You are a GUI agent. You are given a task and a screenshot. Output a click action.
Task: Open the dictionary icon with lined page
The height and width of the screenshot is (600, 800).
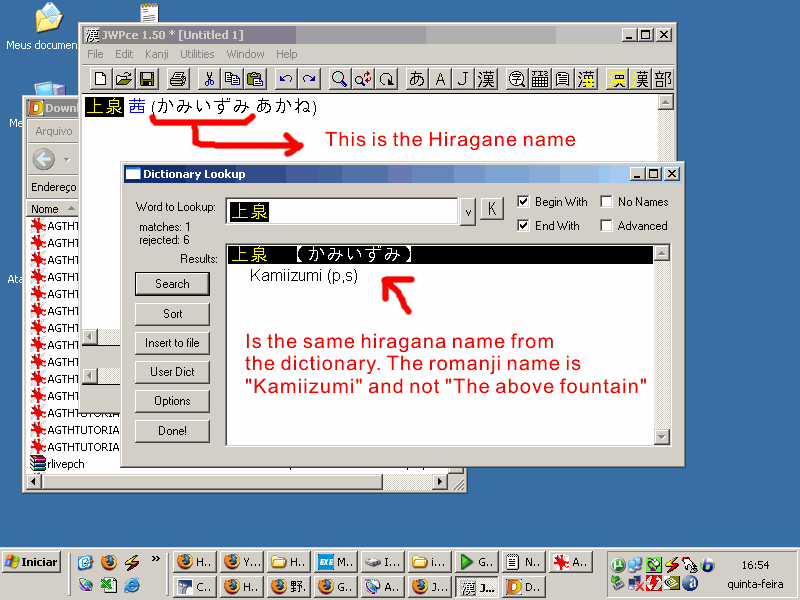point(563,79)
